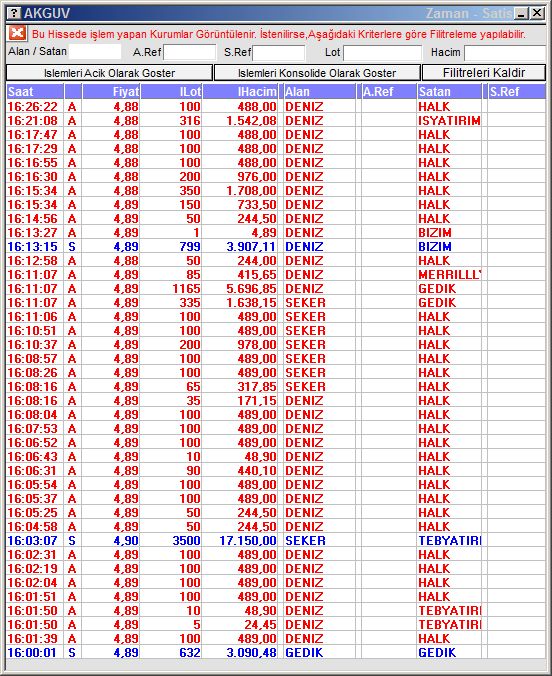This screenshot has height=676, width=552.
Task: Click volume 3.907,11
Action: point(251,247)
